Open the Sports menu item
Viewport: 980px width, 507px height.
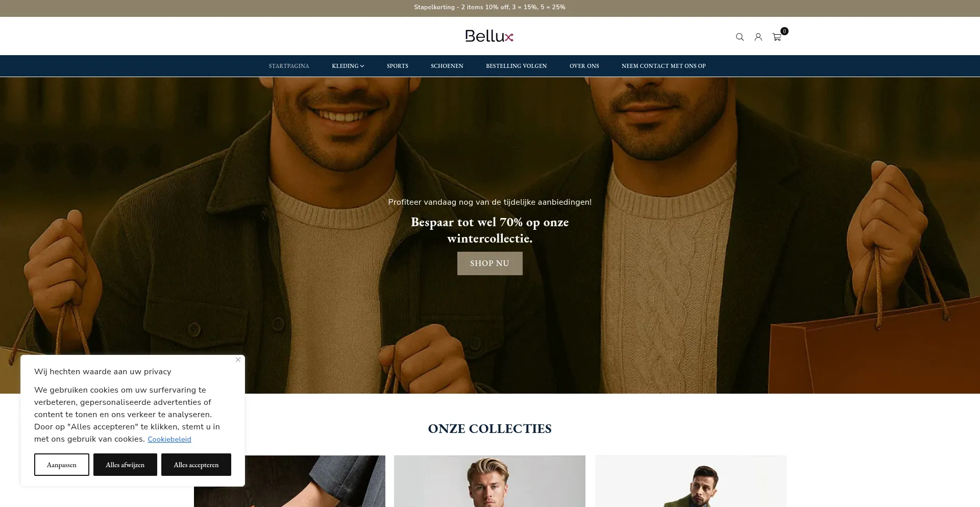pos(398,66)
